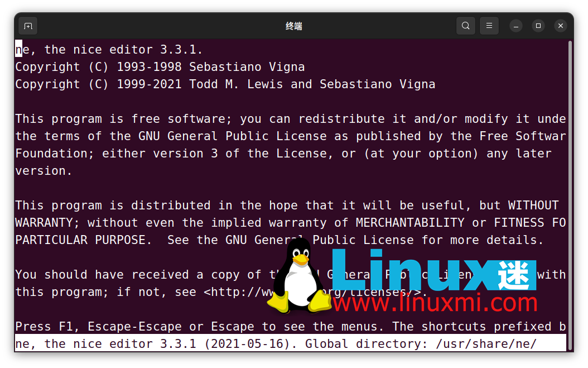588x368 pixels.
Task: Place cursor at block cursor on first line
Action: [x=18, y=49]
